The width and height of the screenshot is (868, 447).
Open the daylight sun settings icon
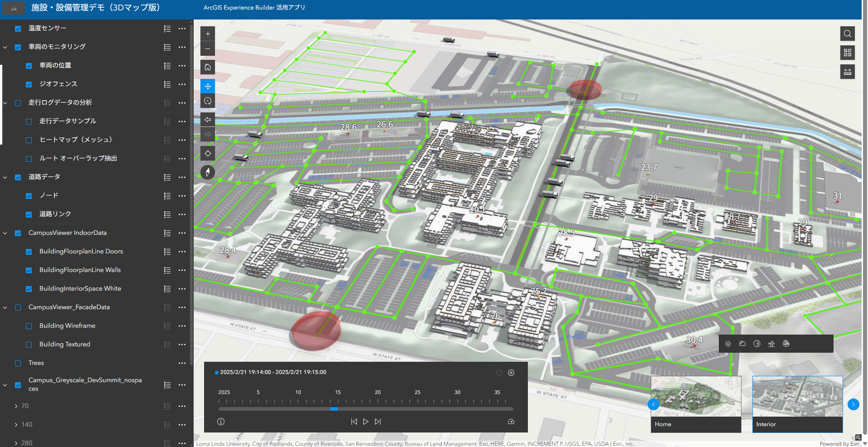click(728, 344)
